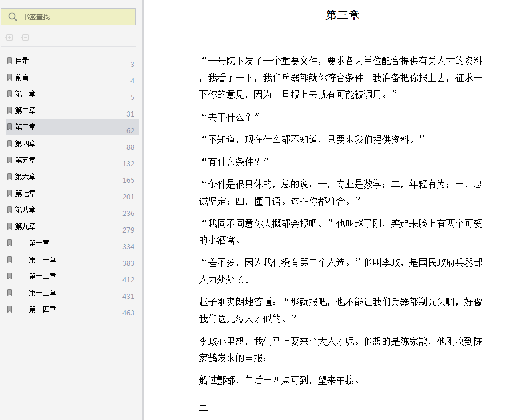The width and height of the screenshot is (509, 420).
Task: Collapse all bookmarks icon
Action: tap(25, 38)
